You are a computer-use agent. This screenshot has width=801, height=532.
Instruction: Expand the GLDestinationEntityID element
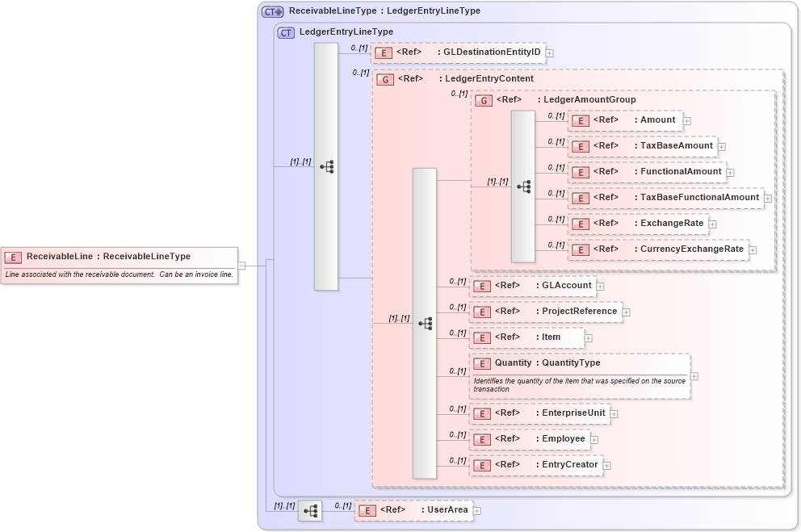click(548, 52)
